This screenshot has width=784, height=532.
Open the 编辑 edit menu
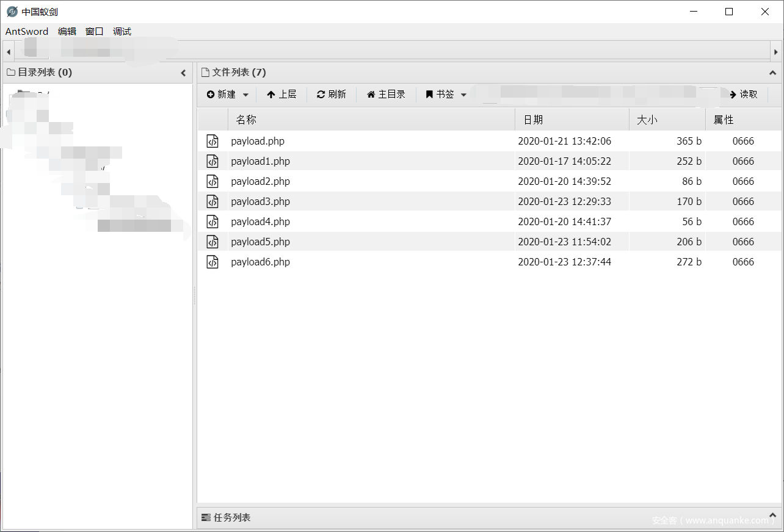(67, 32)
